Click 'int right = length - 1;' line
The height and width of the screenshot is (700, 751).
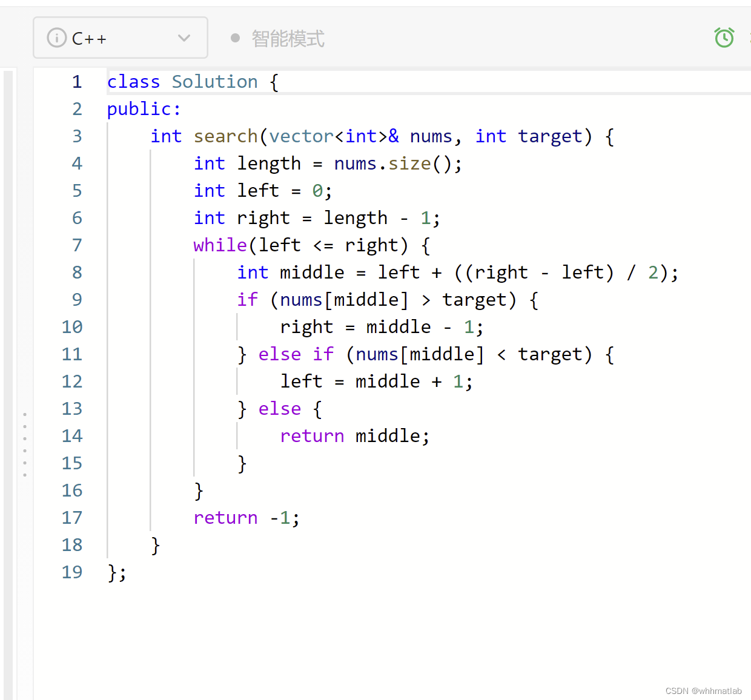coord(317,218)
